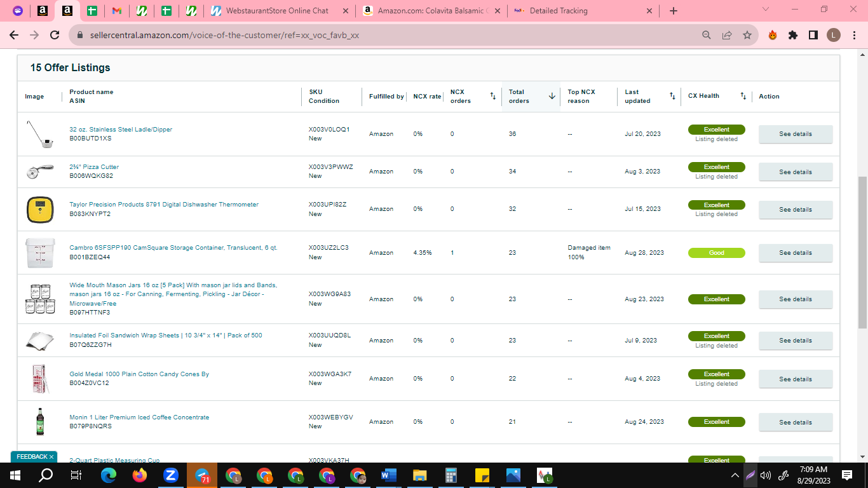Switch to the Amazon.com Colavita Balsamic tab
Screen dimensions: 868x488
[x=433, y=11]
